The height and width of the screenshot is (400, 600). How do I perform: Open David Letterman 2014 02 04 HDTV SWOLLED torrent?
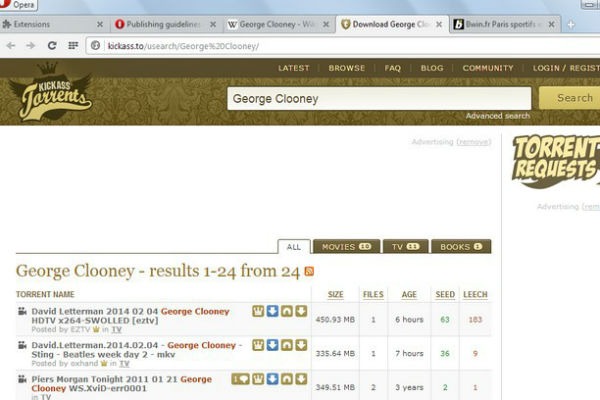[x=130, y=316]
